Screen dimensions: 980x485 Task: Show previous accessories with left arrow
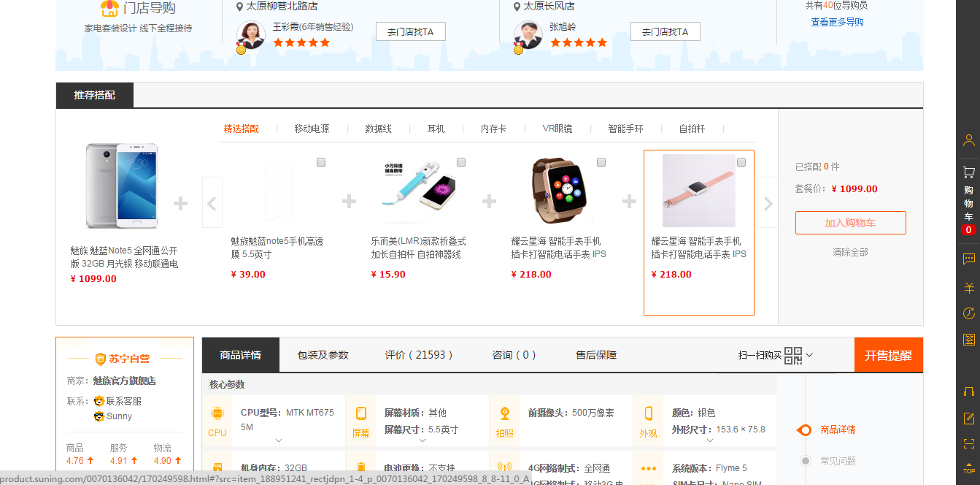click(212, 204)
